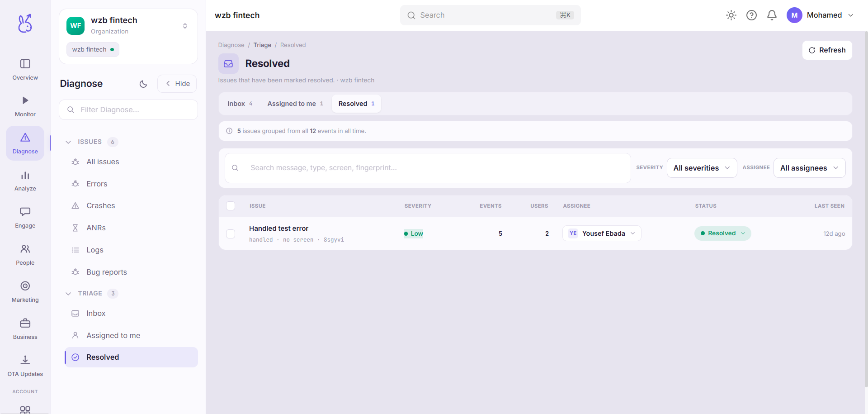
Task: Toggle the sun theme icon in header
Action: pyautogui.click(x=731, y=15)
